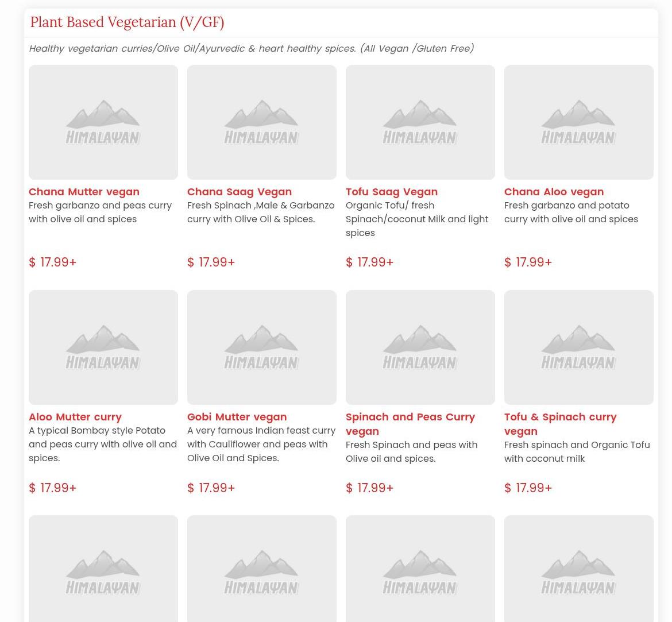Image resolution: width=672 pixels, height=622 pixels.
Task: Click the $17.99+ price under Gobi Mutter vegan
Action: coord(211,488)
